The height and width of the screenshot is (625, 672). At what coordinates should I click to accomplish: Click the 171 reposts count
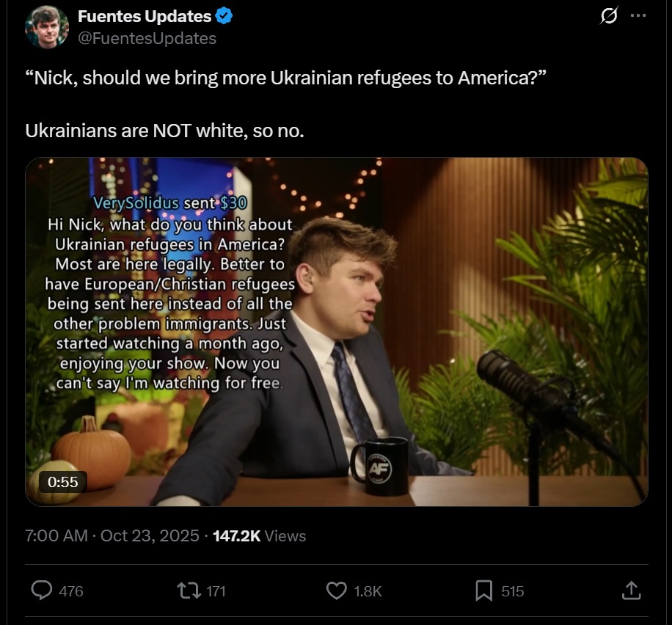pyautogui.click(x=216, y=591)
